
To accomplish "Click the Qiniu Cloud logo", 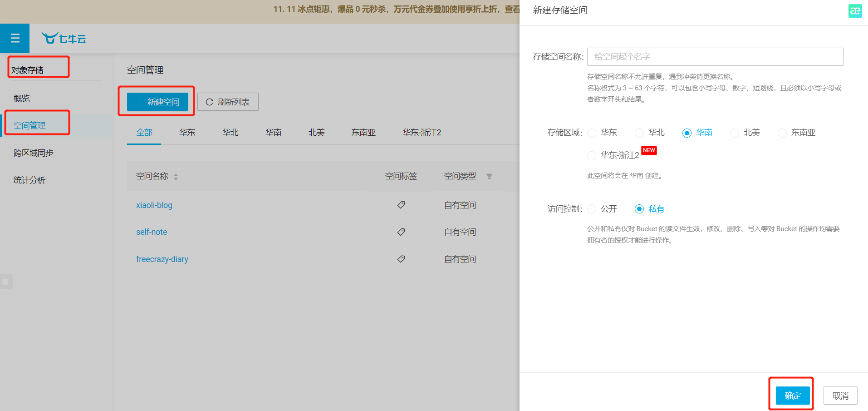I will 64,39.
